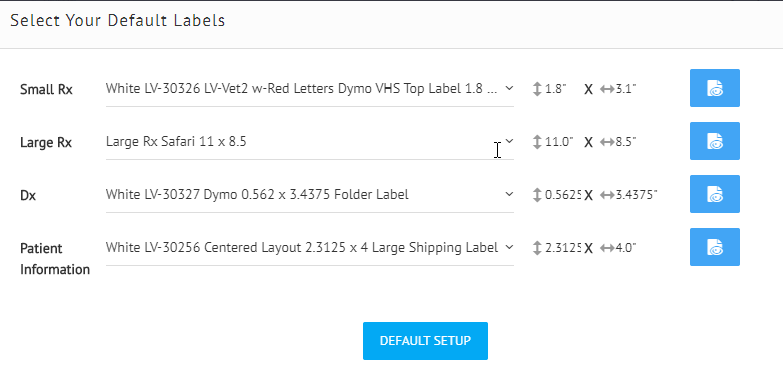This screenshot has height=373, width=783.
Task: Preview the Small Rx label
Action: 715,88
